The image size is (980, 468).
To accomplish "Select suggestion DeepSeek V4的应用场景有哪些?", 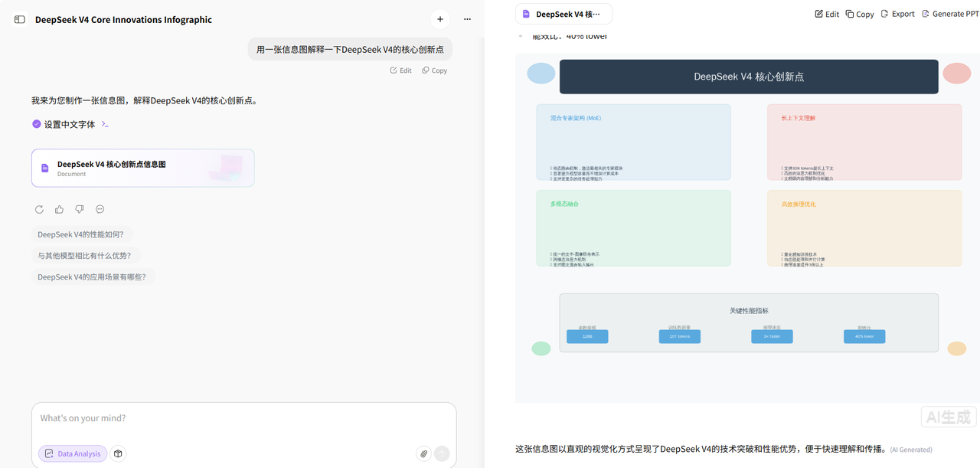I will click(92, 277).
